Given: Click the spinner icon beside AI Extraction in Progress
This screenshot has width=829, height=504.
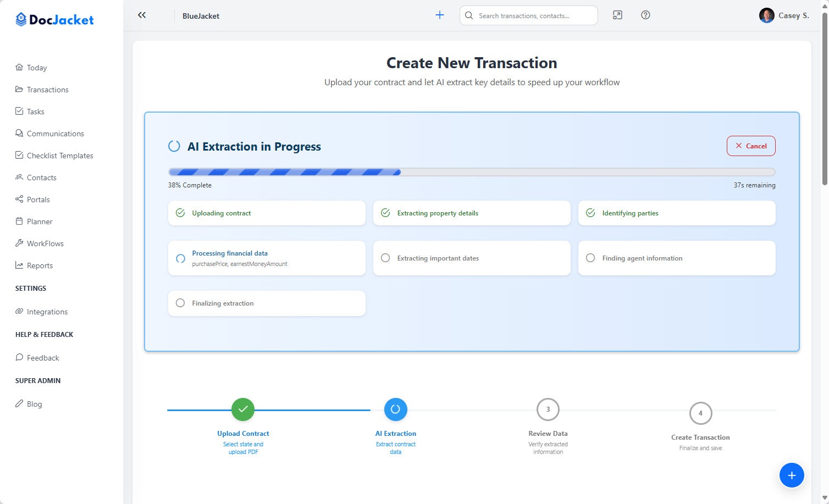Looking at the screenshot, I should (174, 146).
